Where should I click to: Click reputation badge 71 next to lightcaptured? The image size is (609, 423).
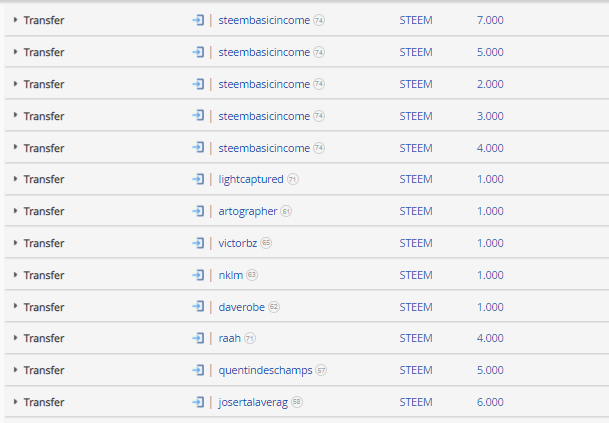click(293, 179)
